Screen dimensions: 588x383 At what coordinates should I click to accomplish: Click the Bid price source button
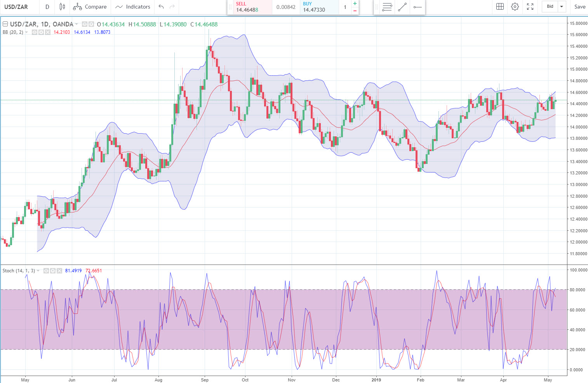[x=550, y=7]
